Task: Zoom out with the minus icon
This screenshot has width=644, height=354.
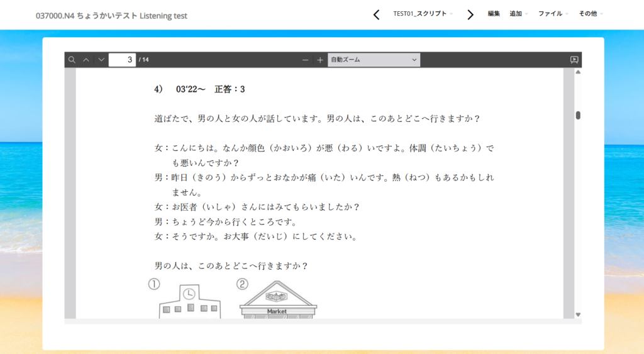Action: tap(306, 60)
